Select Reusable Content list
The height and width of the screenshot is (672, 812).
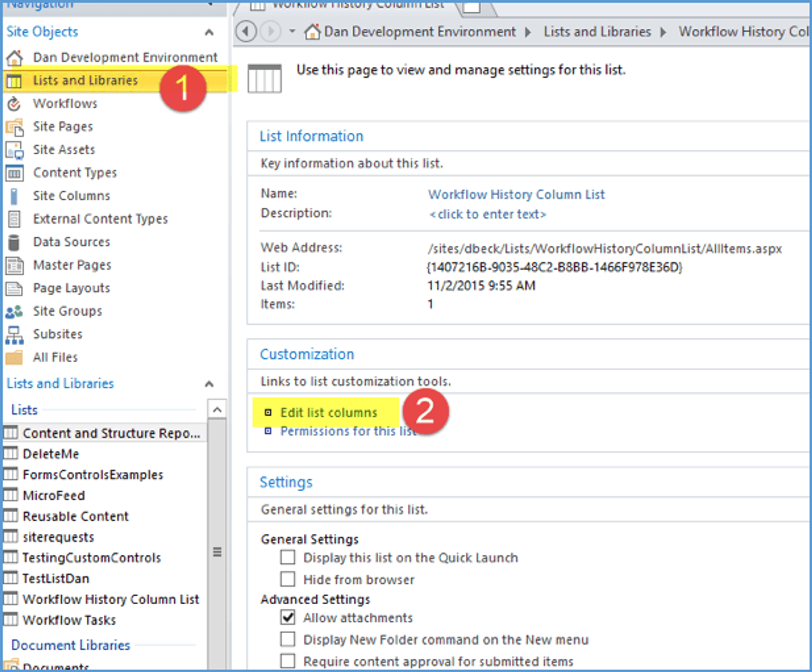click(x=76, y=516)
